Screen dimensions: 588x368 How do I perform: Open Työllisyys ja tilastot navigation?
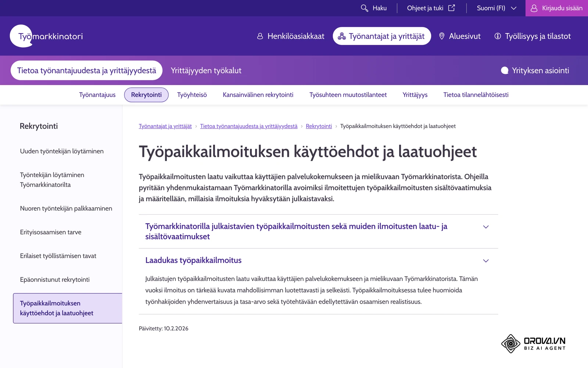tap(533, 36)
